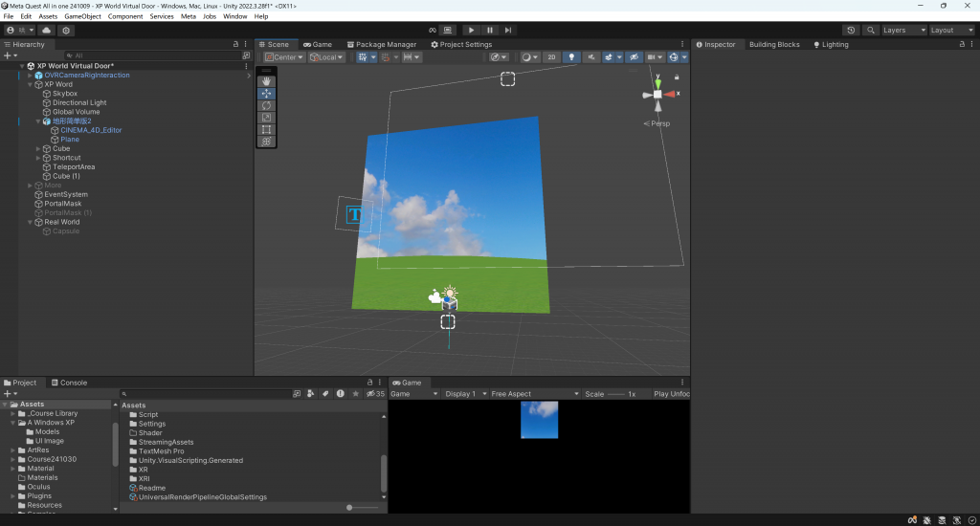Toggle scene audio
The width and height of the screenshot is (980, 526).
coord(590,56)
